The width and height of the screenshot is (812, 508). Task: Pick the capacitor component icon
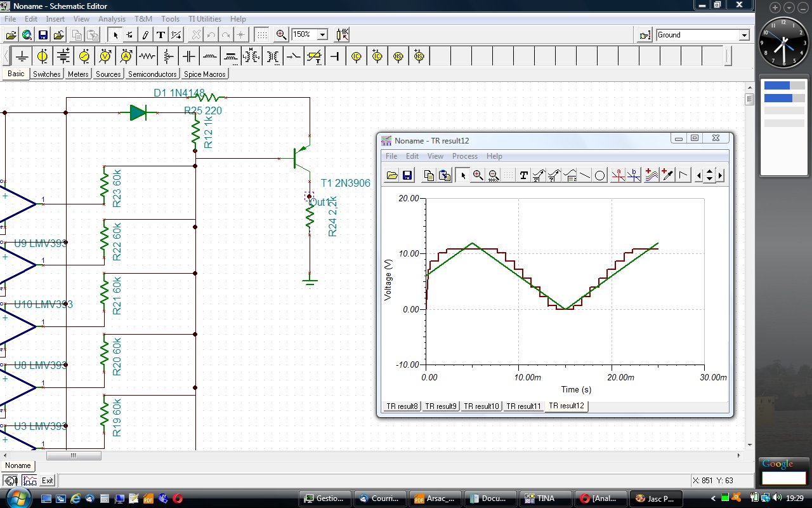(x=189, y=57)
